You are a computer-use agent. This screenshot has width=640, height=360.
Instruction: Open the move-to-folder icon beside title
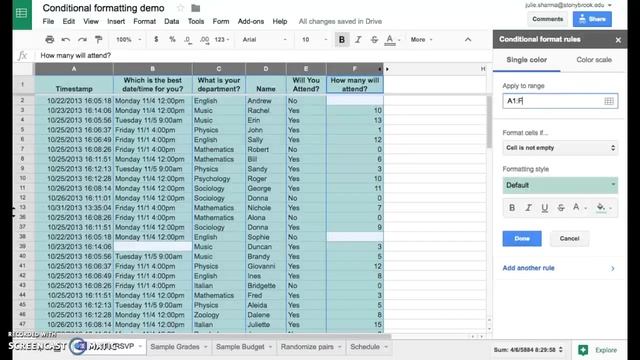196,8
